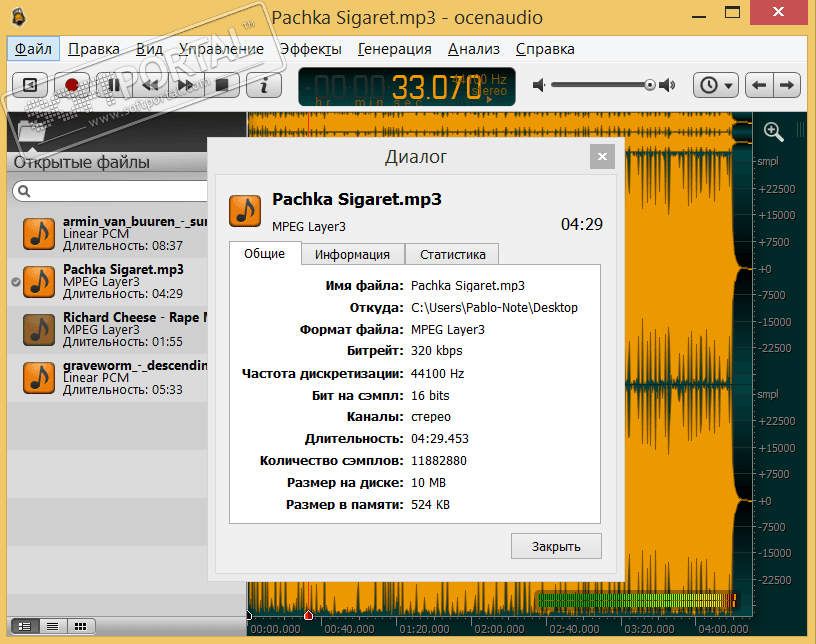
Task: Click the 44100 Hz sample rate value
Action: coord(437,374)
